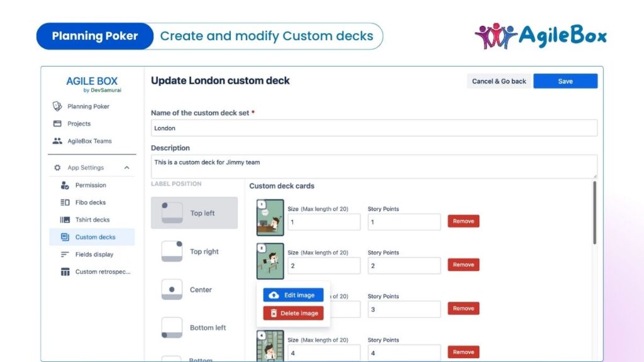
Task: Click the blue Save button
Action: (565, 81)
